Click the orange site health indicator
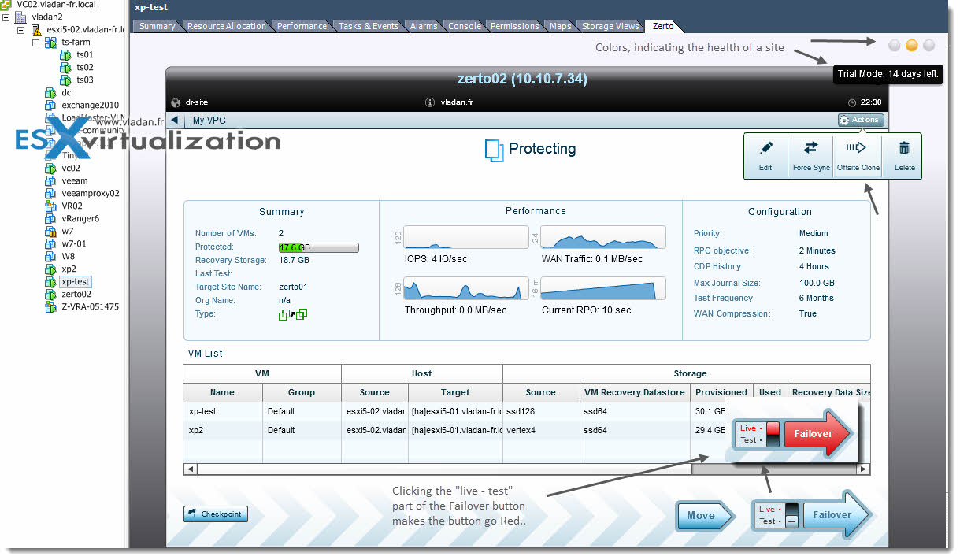The width and height of the screenshot is (960, 560). (912, 46)
